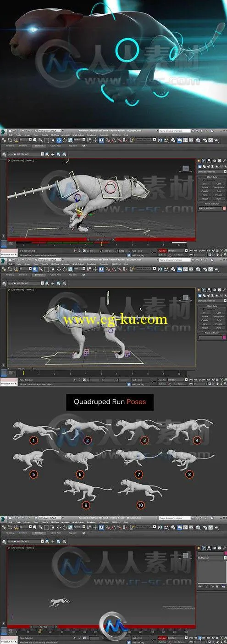The height and width of the screenshot is (644, 227).
Task: Click object color swatch in top window
Action: 224,208
